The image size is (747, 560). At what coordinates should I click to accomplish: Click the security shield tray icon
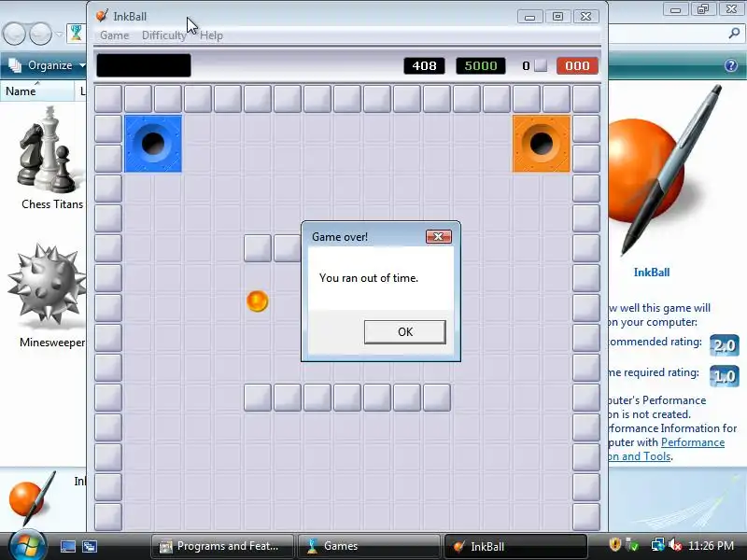point(615,544)
